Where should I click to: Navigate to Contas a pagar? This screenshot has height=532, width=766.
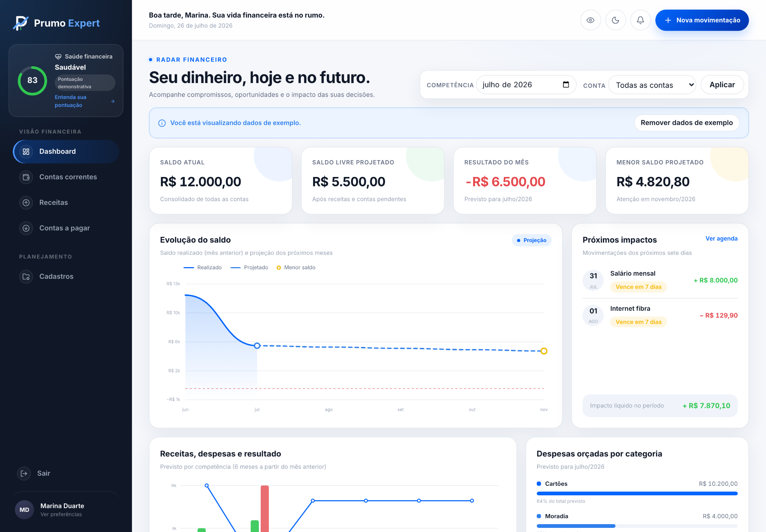[x=66, y=228]
